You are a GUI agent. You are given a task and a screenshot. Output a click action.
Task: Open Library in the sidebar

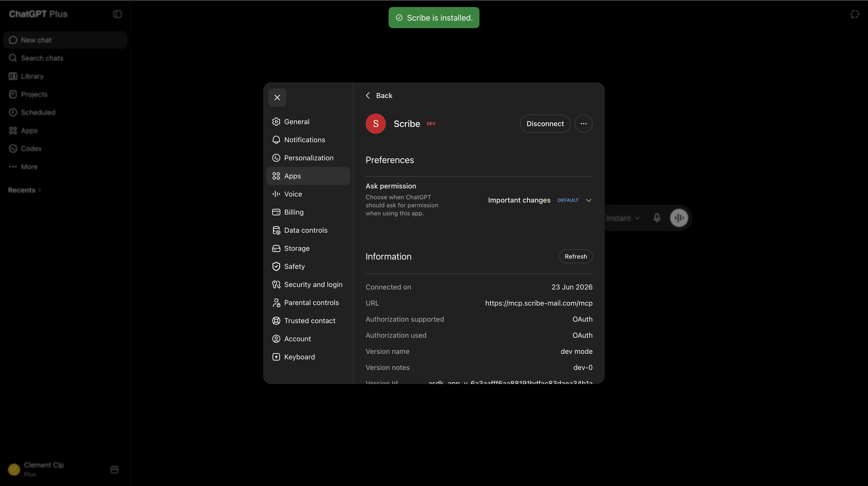click(65, 76)
